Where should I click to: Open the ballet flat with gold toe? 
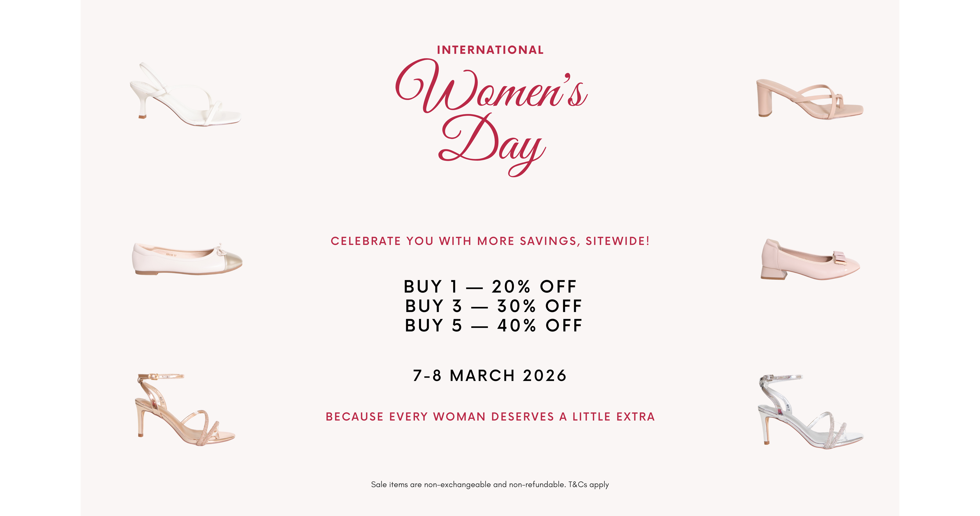[x=186, y=259]
